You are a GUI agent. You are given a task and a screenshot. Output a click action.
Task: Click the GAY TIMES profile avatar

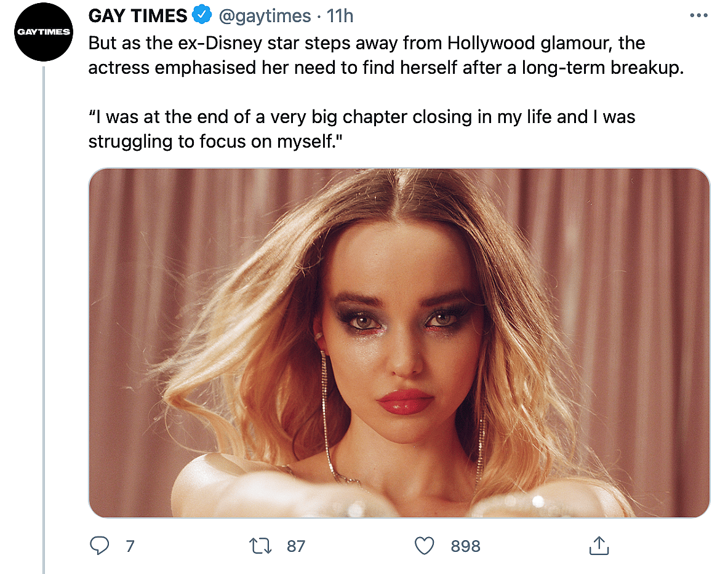[44, 32]
